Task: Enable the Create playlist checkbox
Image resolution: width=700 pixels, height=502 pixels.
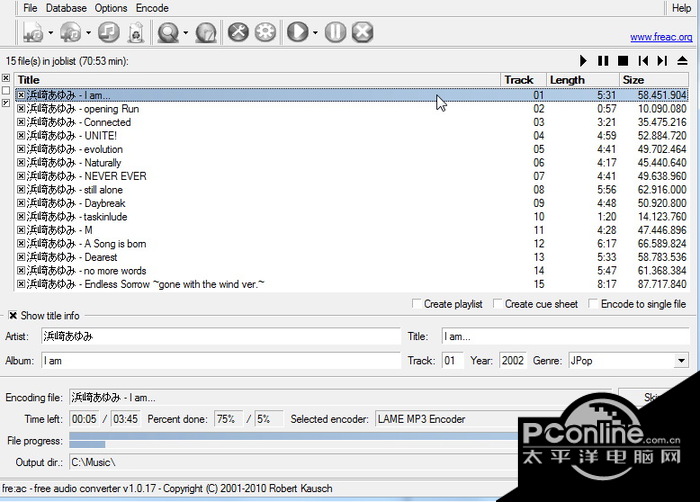Action: 416,304
